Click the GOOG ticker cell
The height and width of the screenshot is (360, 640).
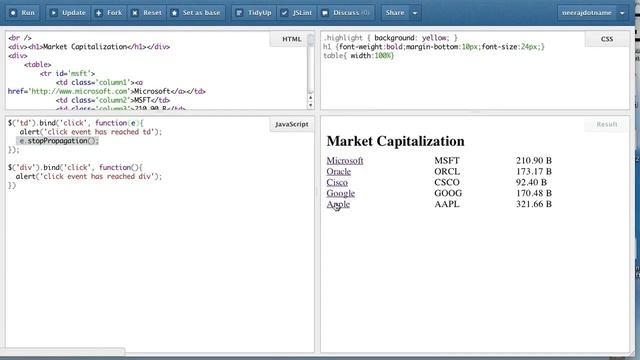pos(448,193)
